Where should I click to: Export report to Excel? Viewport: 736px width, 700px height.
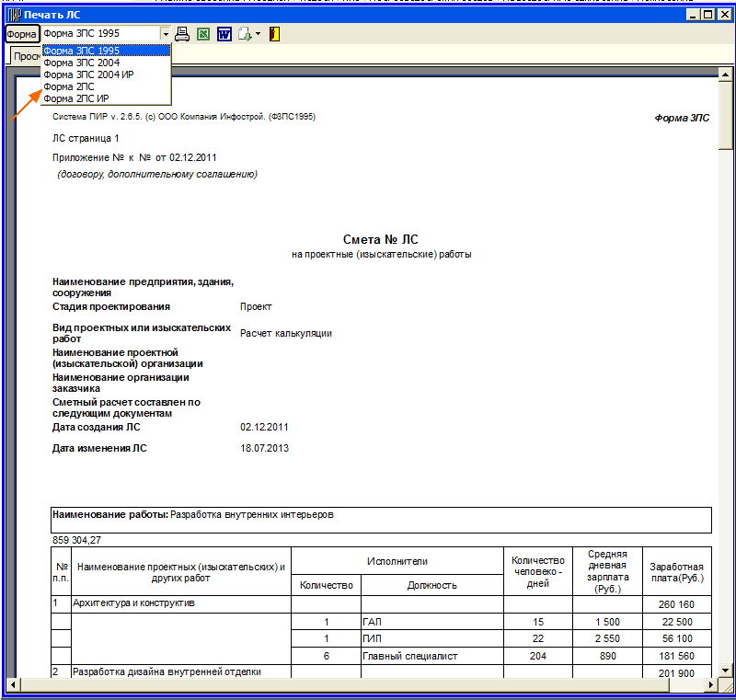[203, 34]
